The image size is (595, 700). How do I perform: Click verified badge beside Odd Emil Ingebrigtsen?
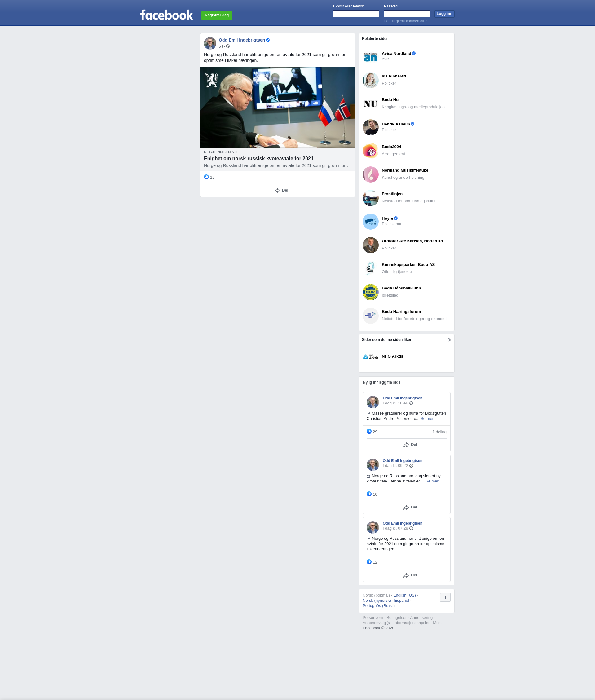click(268, 40)
